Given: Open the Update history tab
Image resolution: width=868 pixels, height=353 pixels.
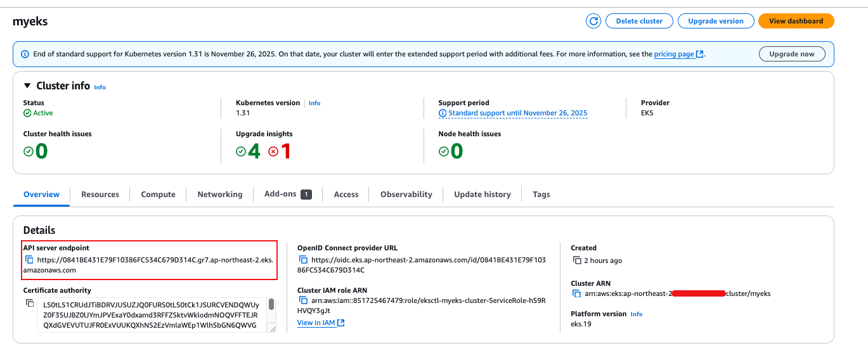Looking at the screenshot, I should coord(483,195).
